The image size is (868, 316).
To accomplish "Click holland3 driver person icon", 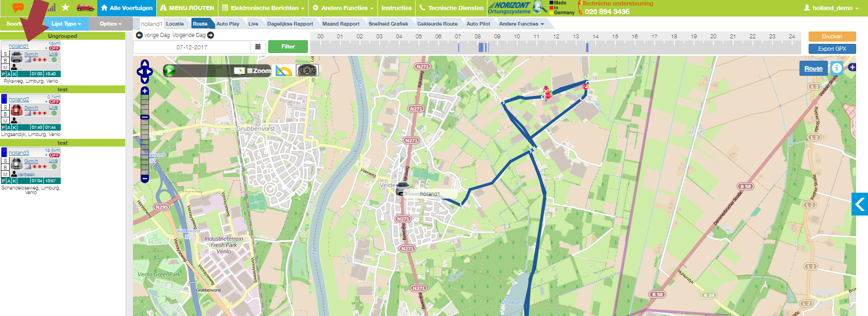I will tap(14, 174).
